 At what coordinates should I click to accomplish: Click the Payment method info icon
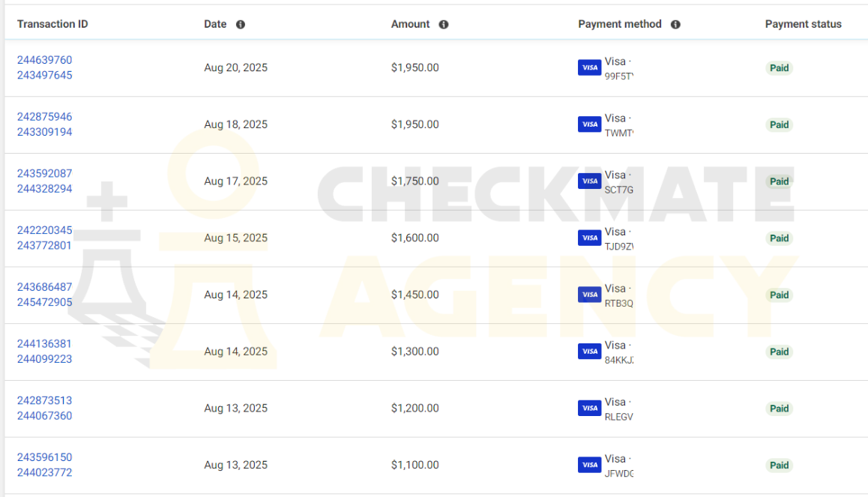click(x=675, y=24)
